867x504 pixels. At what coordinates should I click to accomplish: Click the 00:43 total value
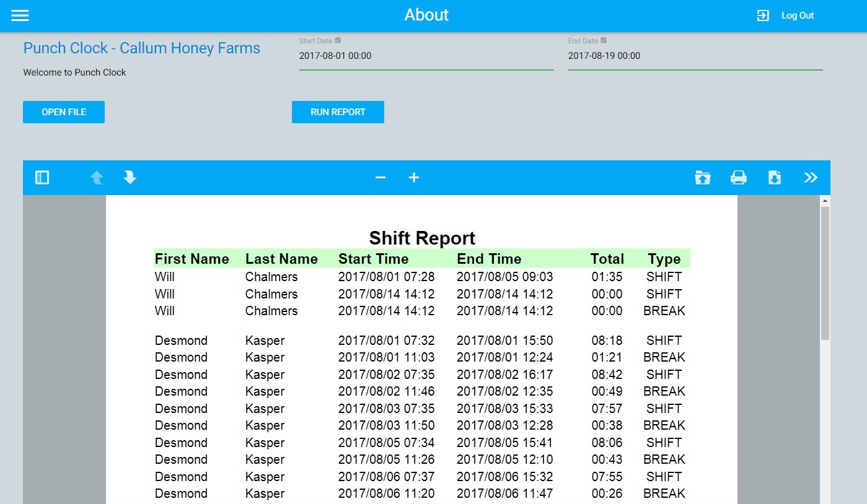tap(607, 459)
